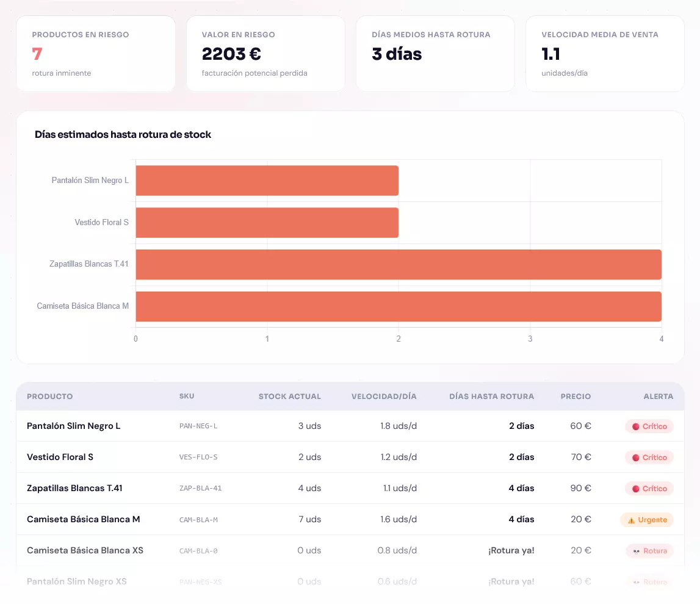Sort the table by STOCK ACTUAL
The image size is (700, 604).
289,396
